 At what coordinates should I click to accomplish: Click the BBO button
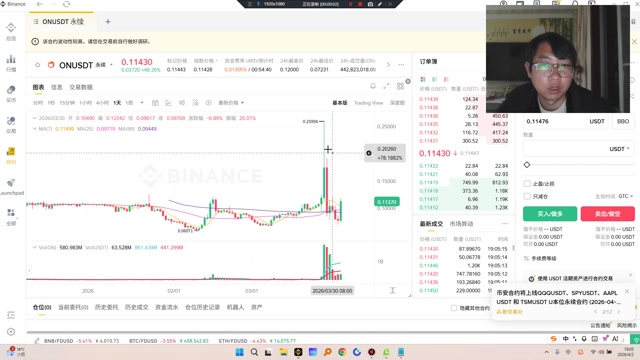[623, 121]
